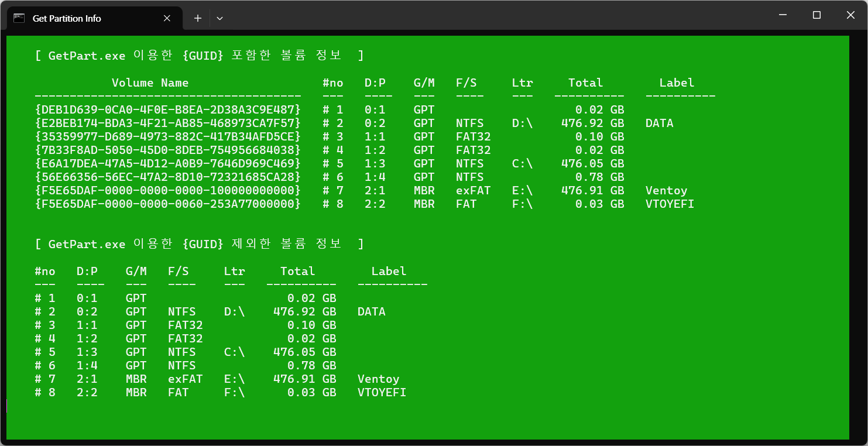
Task: Click the GUID {E6A17DEA-47A5-4D12-A0B9-7646D969C469}
Action: [x=168, y=163]
